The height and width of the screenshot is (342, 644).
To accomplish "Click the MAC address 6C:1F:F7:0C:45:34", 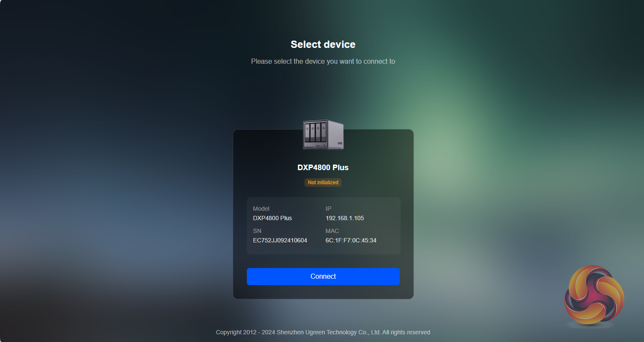I will click(x=351, y=241).
